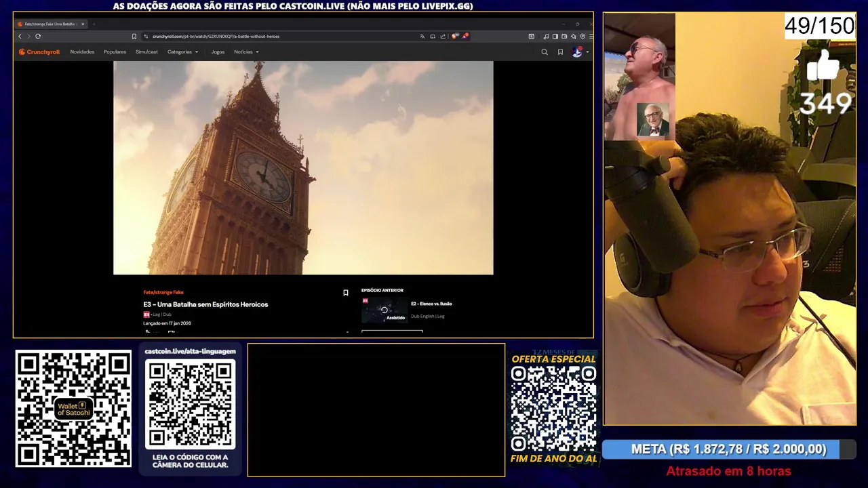Expand the Notícias dropdown
Screen dimensions: 868x488
point(246,52)
